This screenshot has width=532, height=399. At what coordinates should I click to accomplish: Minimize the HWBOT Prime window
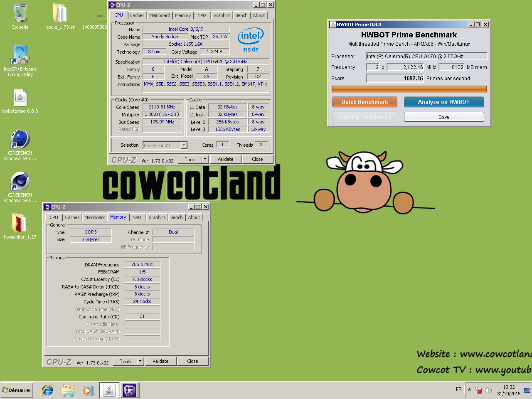point(471,25)
